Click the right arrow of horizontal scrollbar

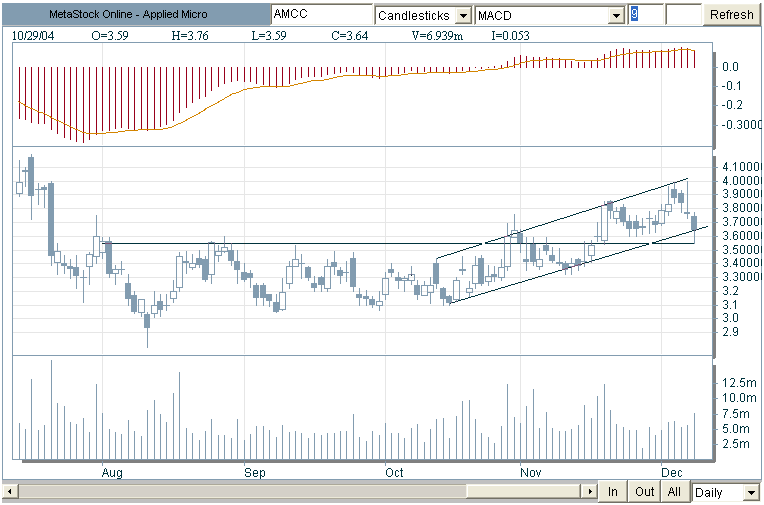point(591,491)
